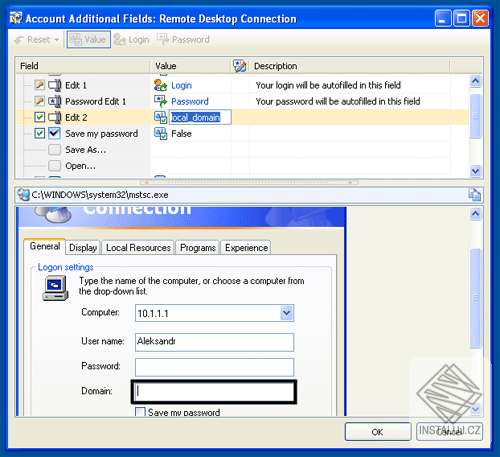
Task: Click the Password toolbar button
Action: pyautogui.click(x=183, y=40)
